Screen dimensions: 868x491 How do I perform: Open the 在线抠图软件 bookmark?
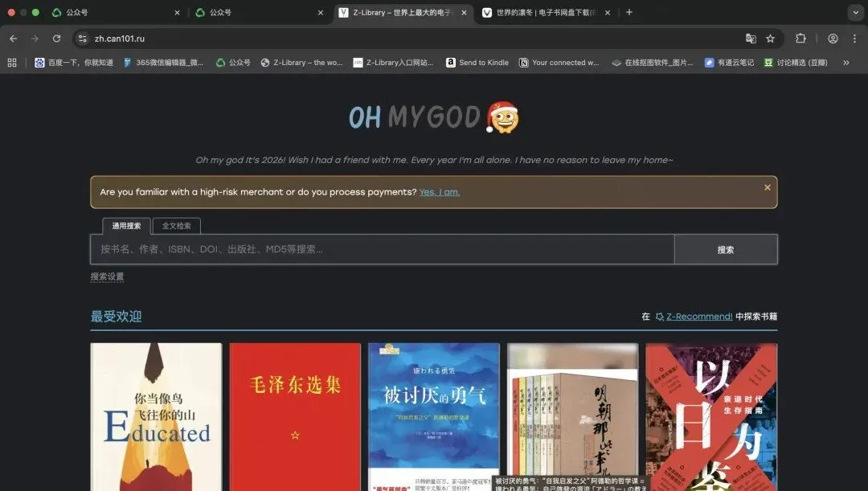point(652,63)
